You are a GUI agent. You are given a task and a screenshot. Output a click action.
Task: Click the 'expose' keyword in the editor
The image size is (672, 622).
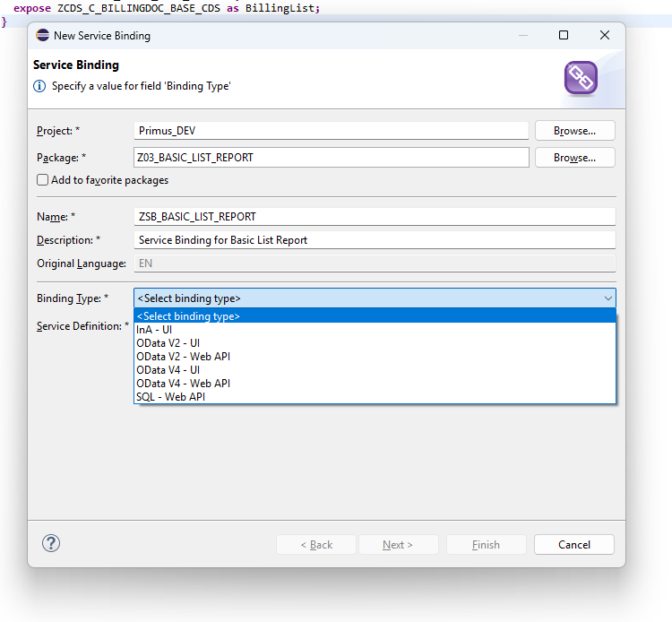[32, 8]
